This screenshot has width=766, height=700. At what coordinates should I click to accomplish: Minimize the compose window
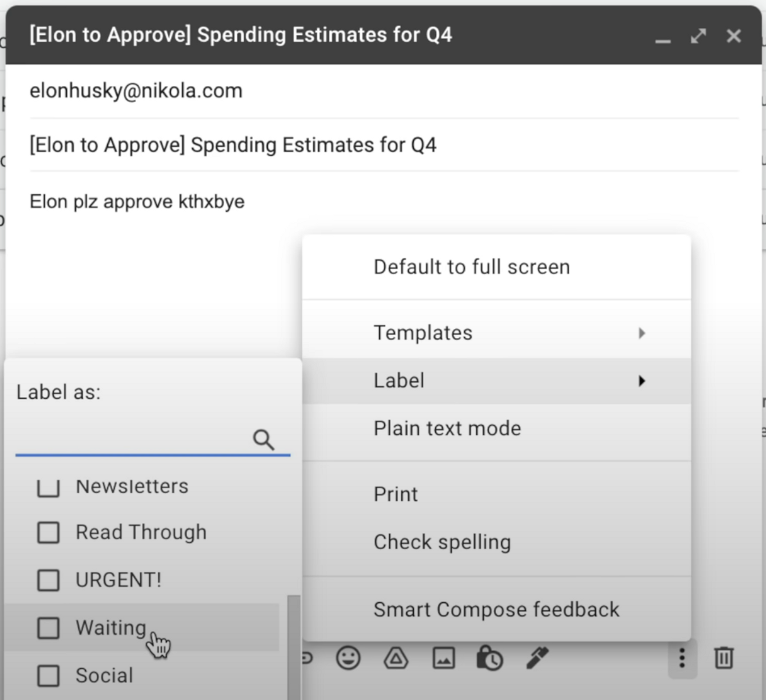coord(663,41)
